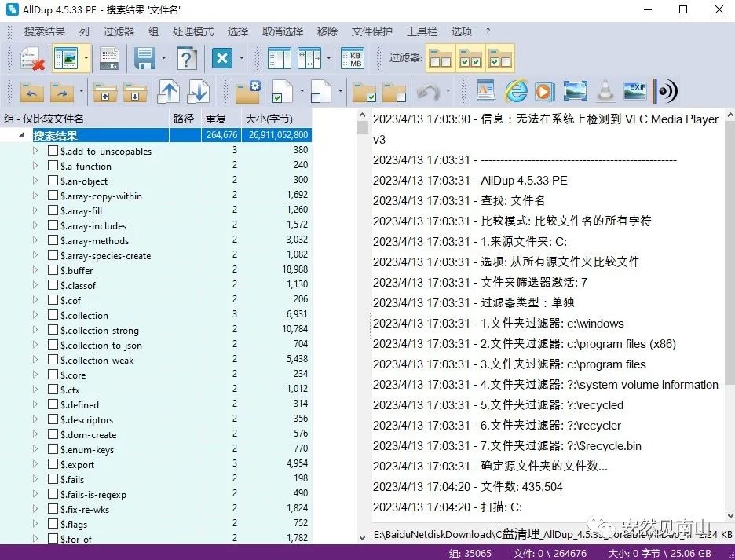Click the audio speaker sound icon

click(667, 90)
